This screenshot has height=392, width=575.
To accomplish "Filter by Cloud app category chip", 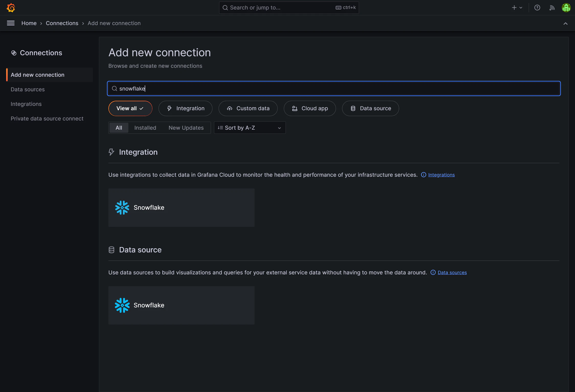I will coord(310,108).
